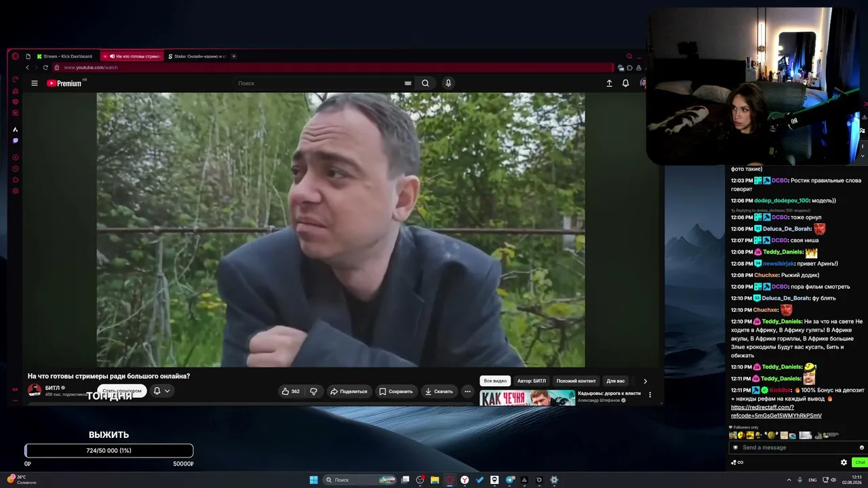Open the Как Чечня video thumbnail
The image size is (868, 488).
coord(528,398)
